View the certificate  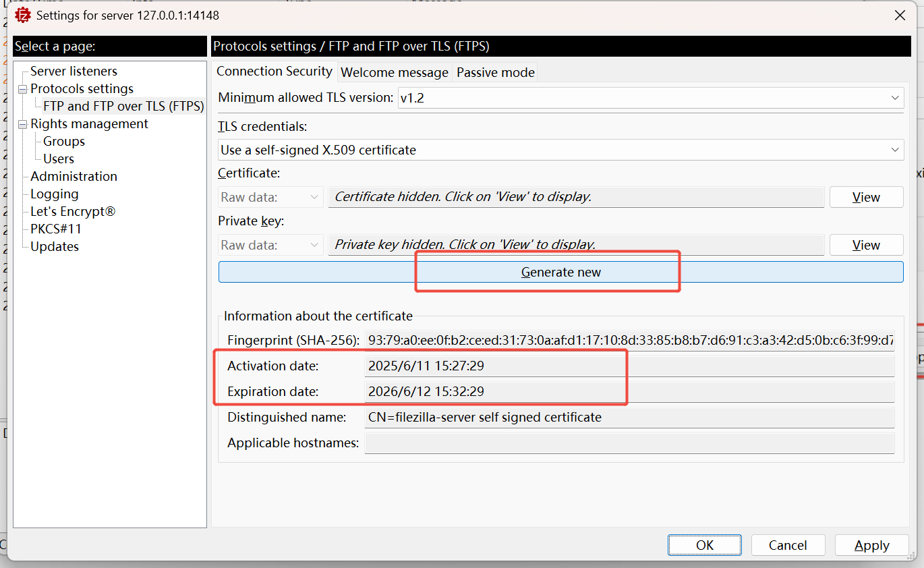pos(866,197)
